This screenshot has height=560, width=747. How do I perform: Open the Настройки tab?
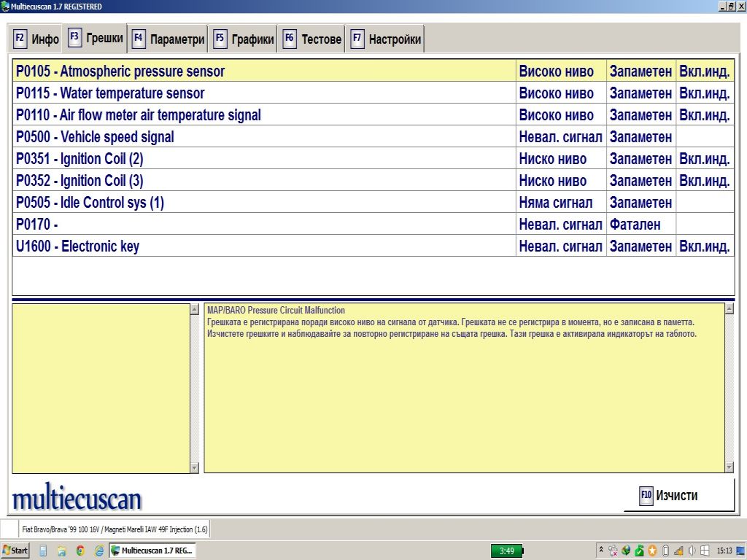click(386, 39)
